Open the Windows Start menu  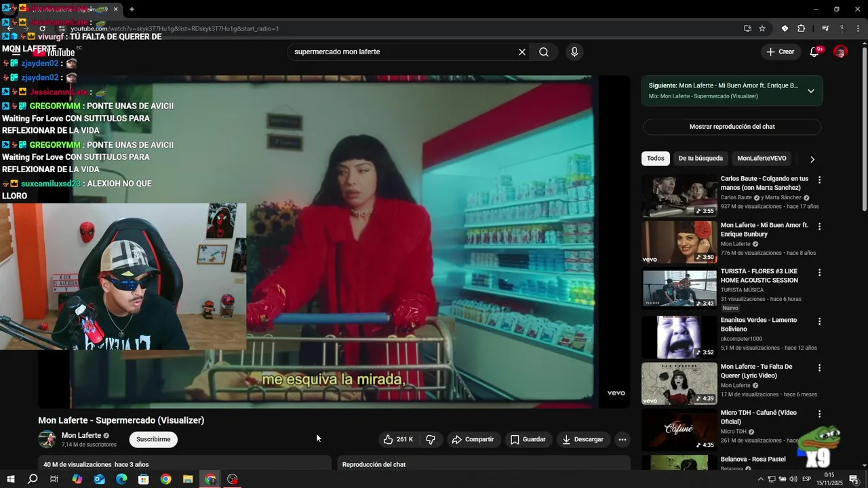tap(10, 479)
